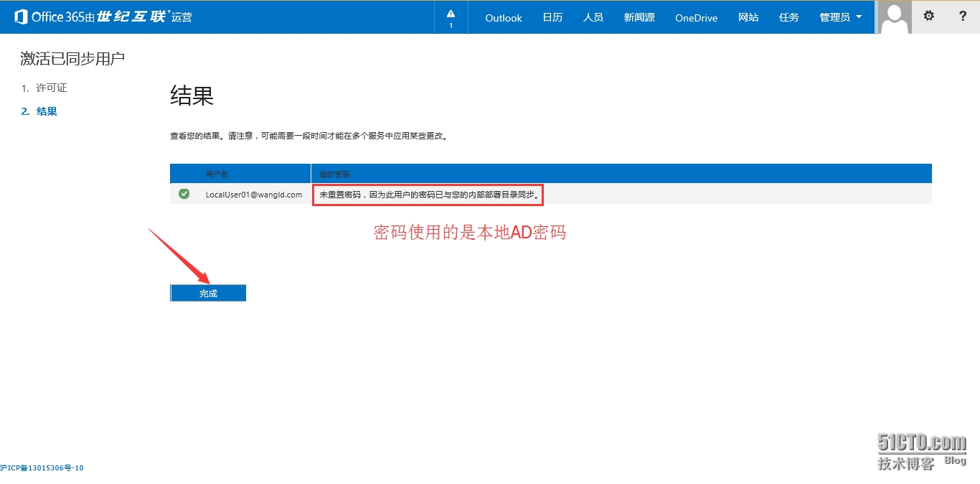Select 新闻源 in the top bar
This screenshot has width=980, height=484.
(x=639, y=18)
